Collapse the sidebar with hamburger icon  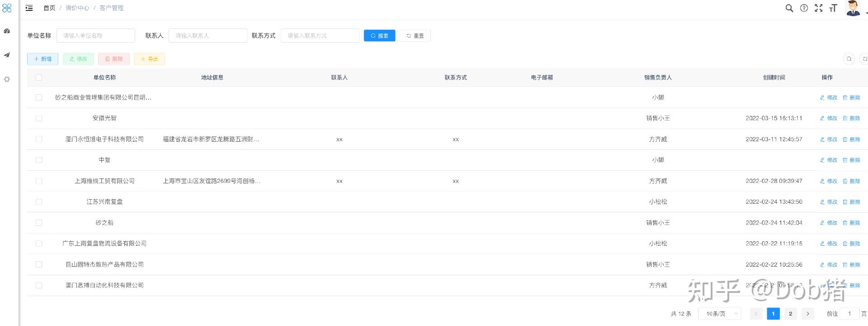pyautogui.click(x=29, y=8)
